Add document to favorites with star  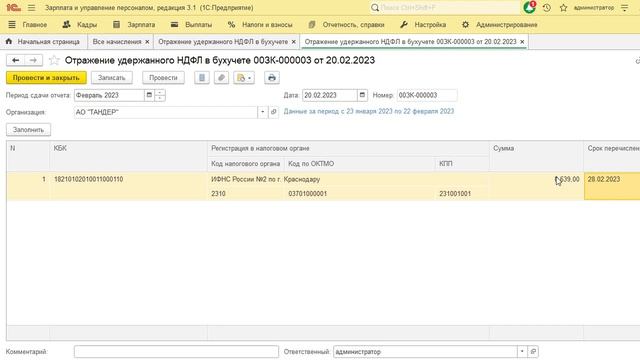click(54, 60)
